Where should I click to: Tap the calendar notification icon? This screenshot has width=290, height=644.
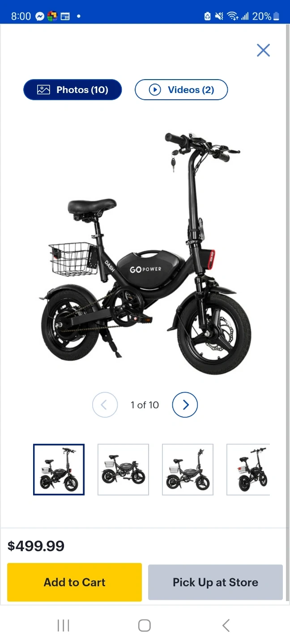[65, 17]
